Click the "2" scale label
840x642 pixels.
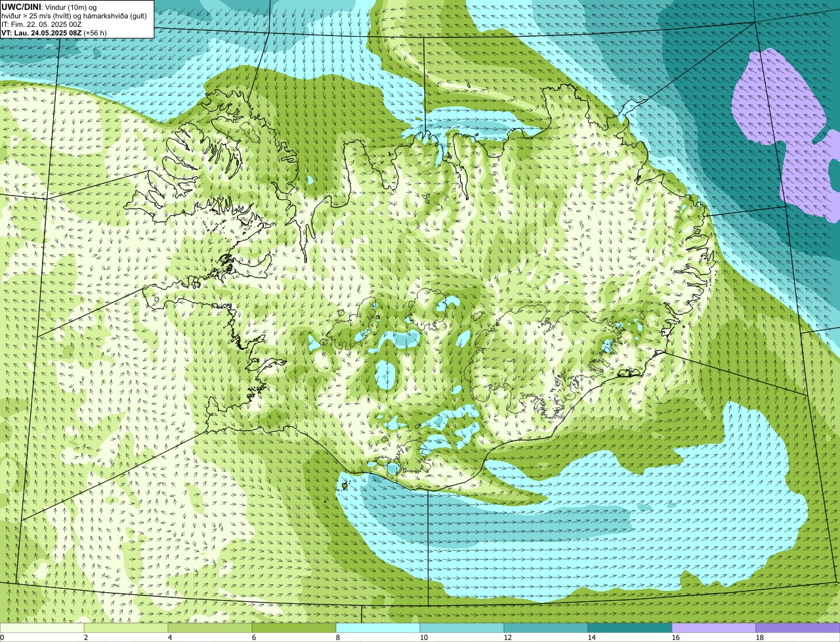pos(86,637)
